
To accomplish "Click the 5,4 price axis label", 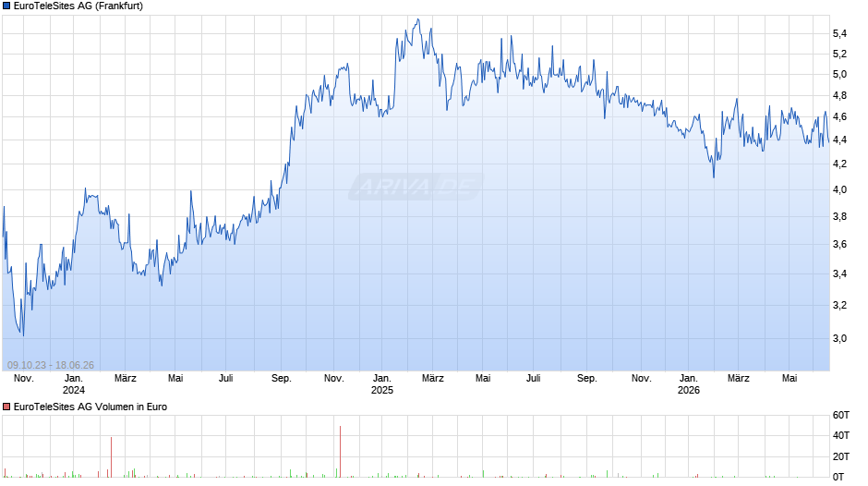I will pos(839,34).
